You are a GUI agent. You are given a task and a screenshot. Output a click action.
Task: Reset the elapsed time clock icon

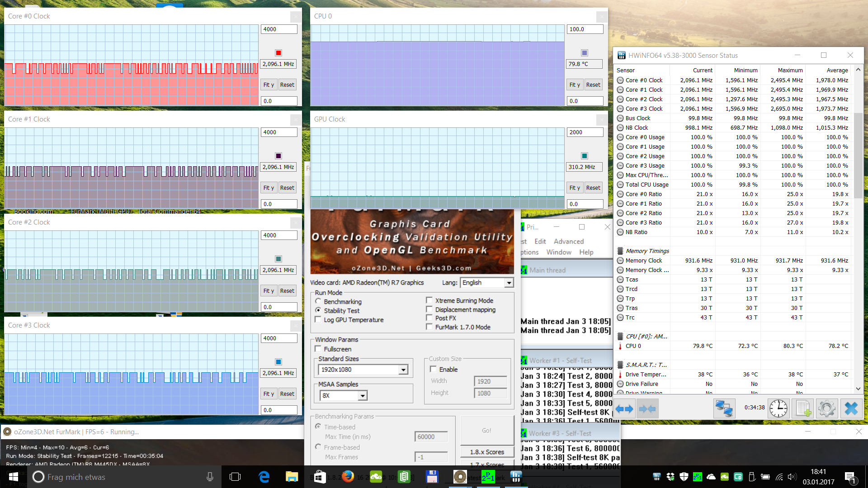coord(778,409)
